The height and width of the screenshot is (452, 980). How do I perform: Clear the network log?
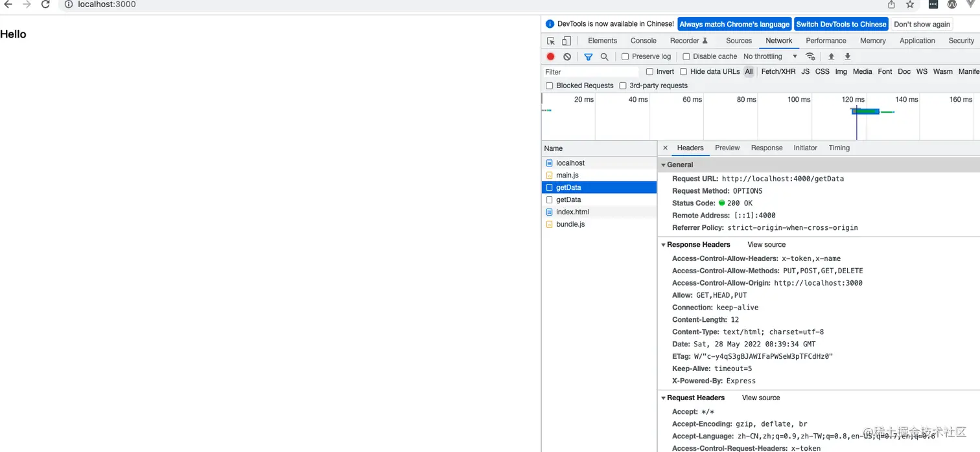pos(567,57)
